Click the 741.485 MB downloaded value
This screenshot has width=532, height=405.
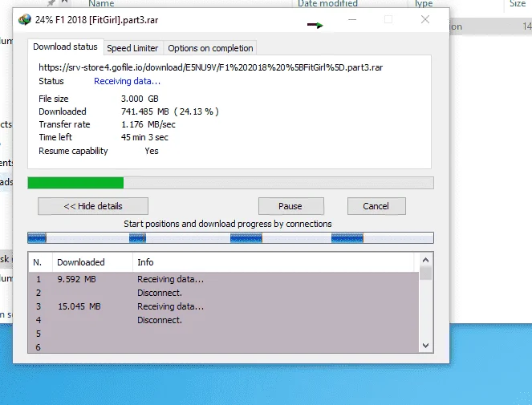(x=169, y=111)
